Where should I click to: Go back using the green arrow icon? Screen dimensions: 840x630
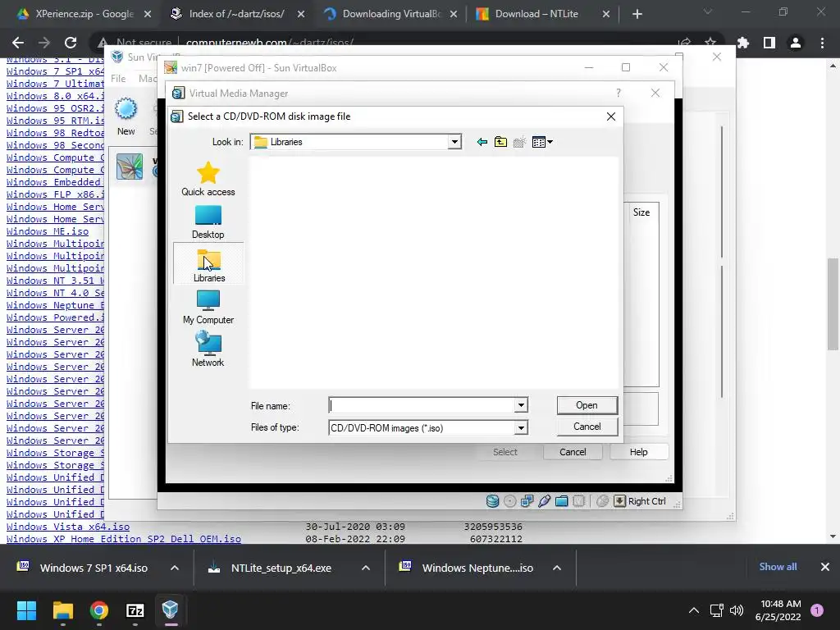pos(482,142)
